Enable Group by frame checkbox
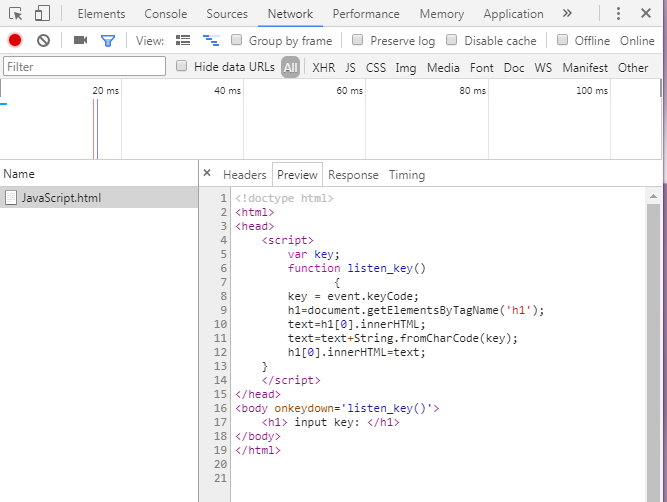Image resolution: width=667 pixels, height=502 pixels. pos(237,40)
